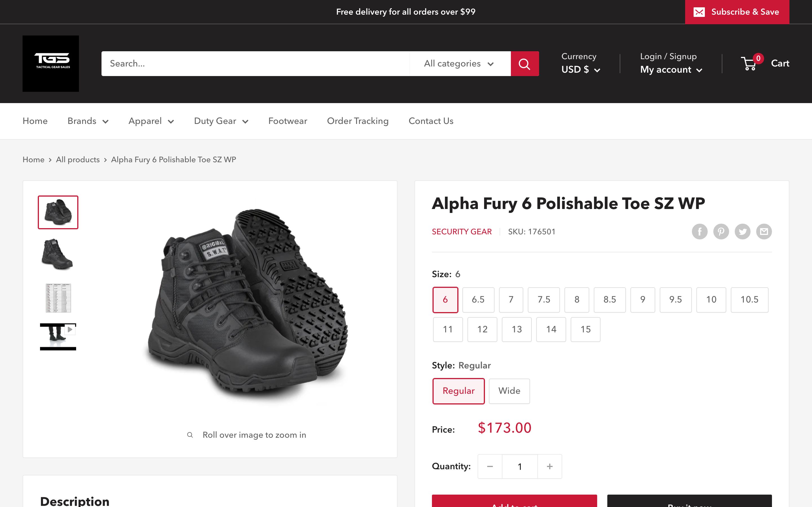The width and height of the screenshot is (812, 507).
Task: Expand the My account dropdown
Action: (x=671, y=70)
